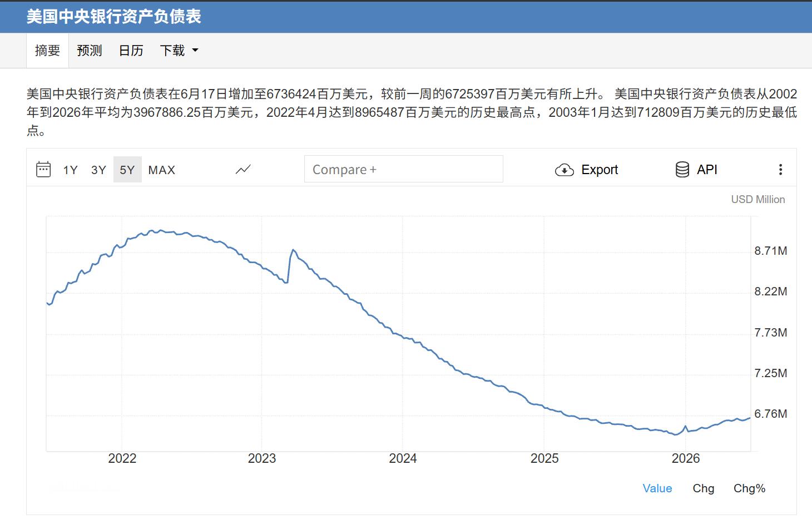Click the 2024 x-axis label
The height and width of the screenshot is (524, 812).
pyautogui.click(x=403, y=458)
